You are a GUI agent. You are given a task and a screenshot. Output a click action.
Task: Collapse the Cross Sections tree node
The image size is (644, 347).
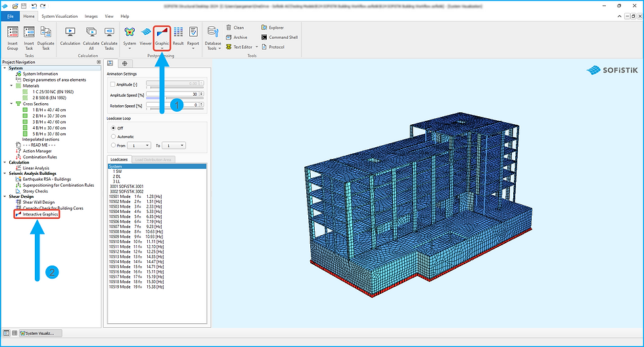pos(12,104)
